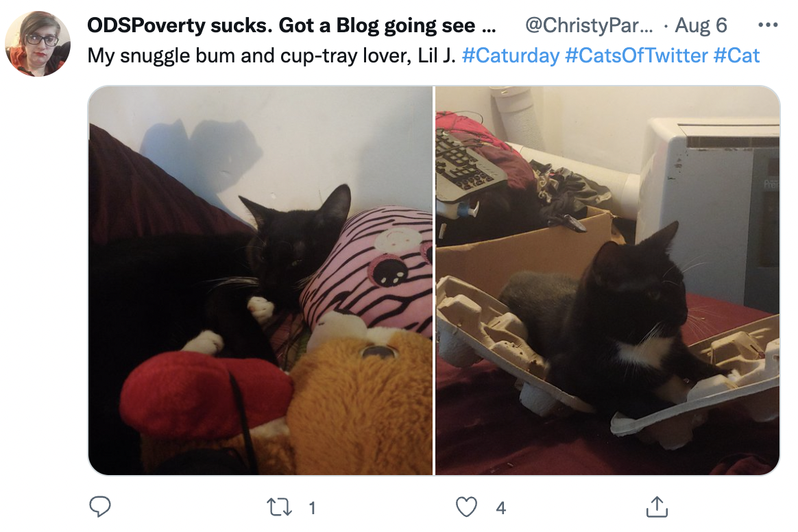Open the Aug 6 timestamp permalink
The image size is (798, 532).
pos(701,25)
